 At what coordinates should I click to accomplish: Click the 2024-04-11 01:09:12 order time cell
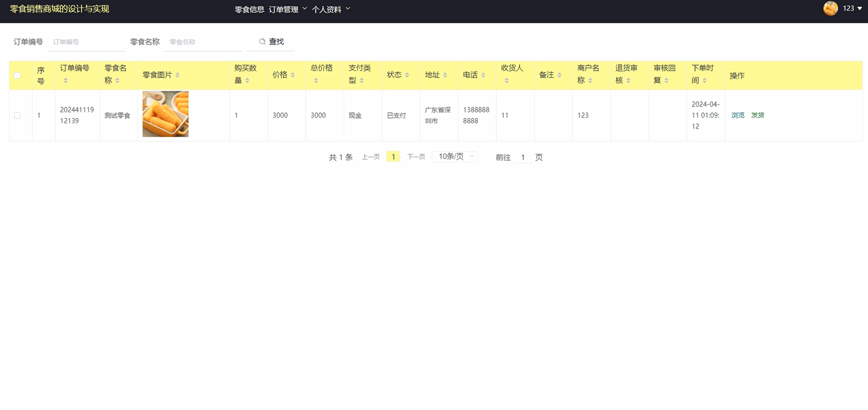click(705, 115)
